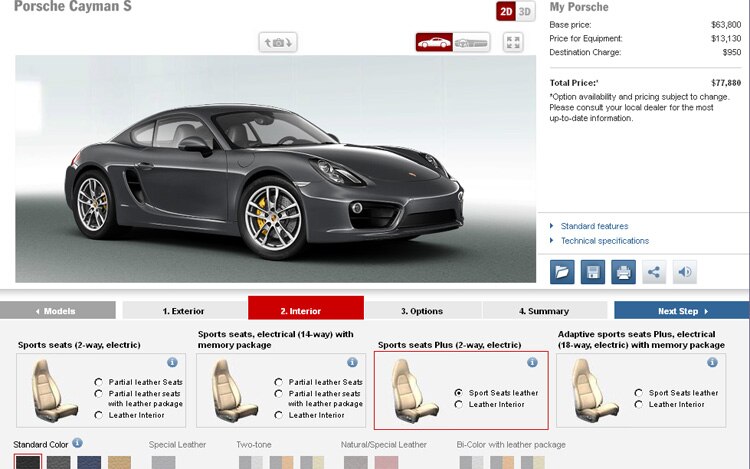
Task: Select Partial leather Seats for 14-way seats
Action: pos(279,382)
